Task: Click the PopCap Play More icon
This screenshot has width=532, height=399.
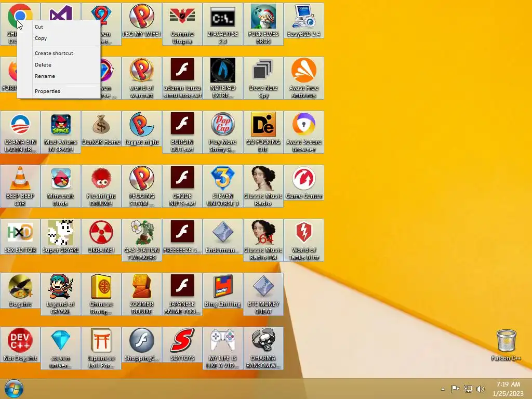Action: pyautogui.click(x=222, y=132)
